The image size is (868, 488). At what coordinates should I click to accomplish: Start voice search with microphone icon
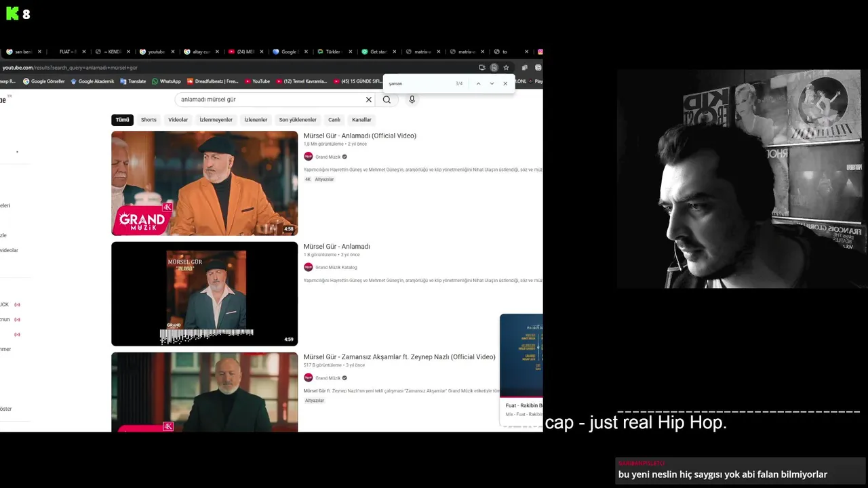click(x=412, y=100)
